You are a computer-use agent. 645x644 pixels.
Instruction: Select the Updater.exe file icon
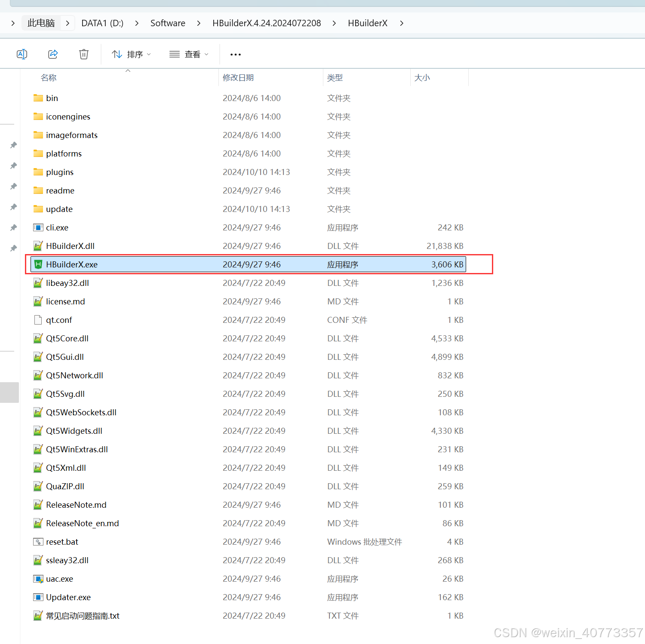tap(38, 597)
